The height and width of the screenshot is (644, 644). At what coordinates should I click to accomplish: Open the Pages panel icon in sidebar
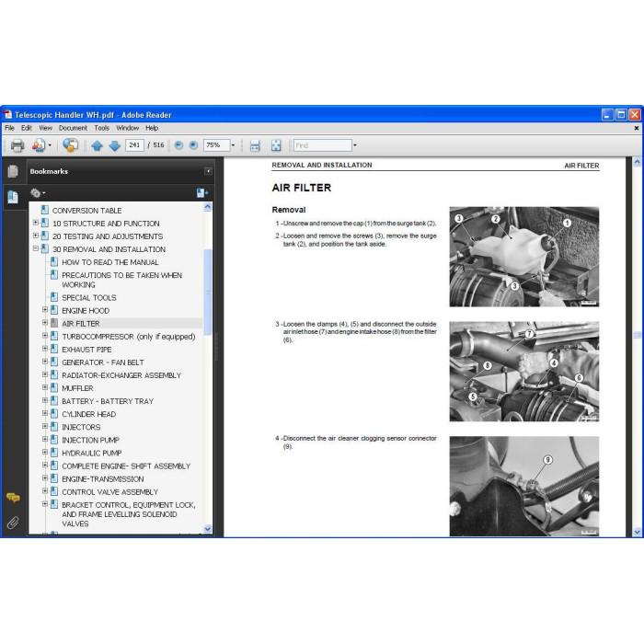[13, 171]
